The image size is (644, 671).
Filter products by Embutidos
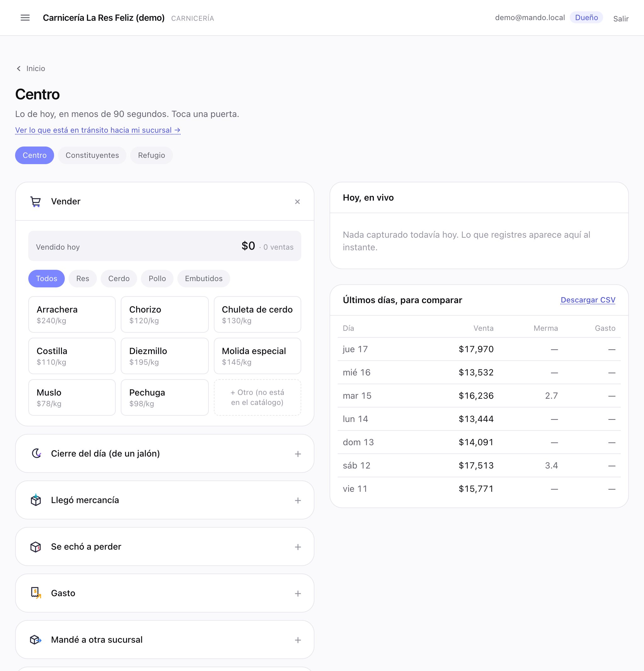(x=204, y=279)
